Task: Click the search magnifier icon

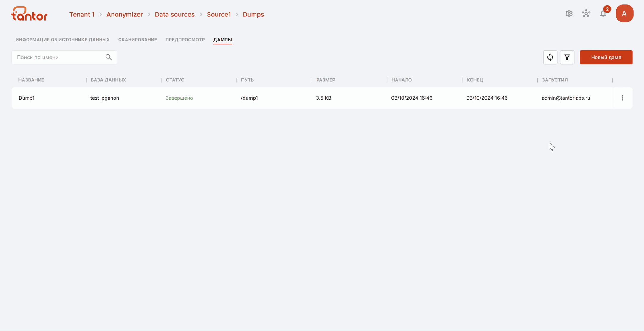Action: coord(109,57)
